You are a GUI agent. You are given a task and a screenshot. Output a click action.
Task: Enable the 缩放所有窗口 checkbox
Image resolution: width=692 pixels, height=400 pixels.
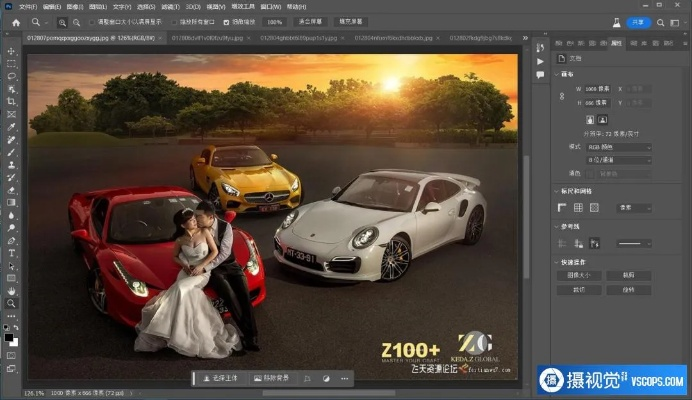pyautogui.click(x=177, y=21)
